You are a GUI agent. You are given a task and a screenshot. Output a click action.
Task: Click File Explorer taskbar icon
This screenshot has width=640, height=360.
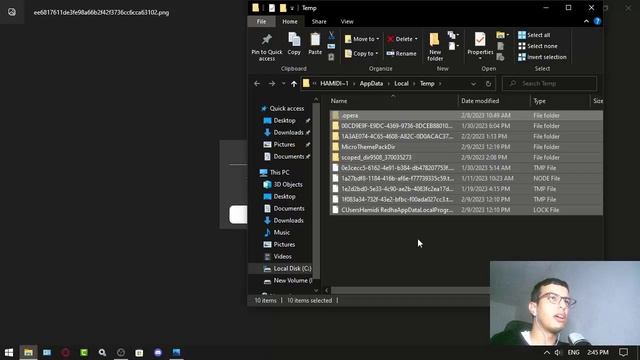28,352
